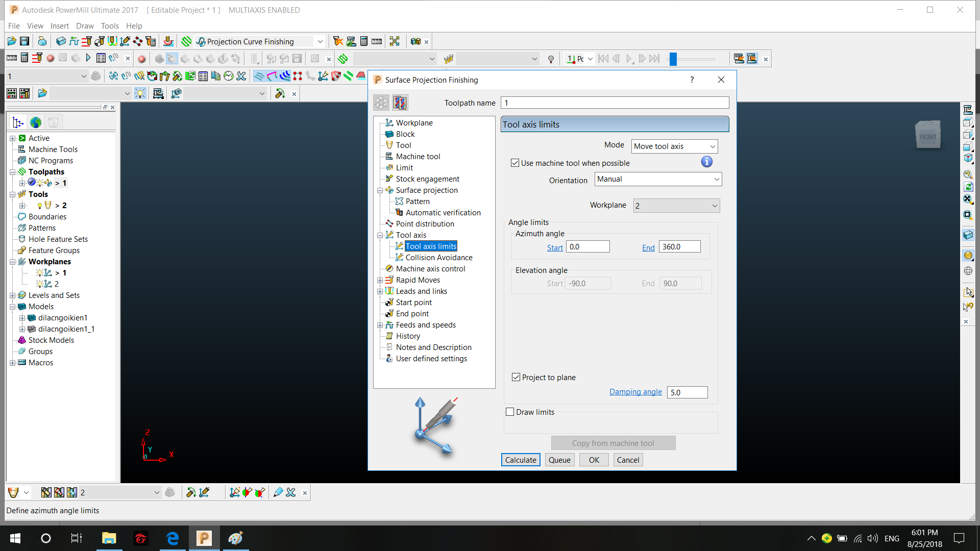
Task: Disable Use machine tool when possible
Action: tap(516, 163)
